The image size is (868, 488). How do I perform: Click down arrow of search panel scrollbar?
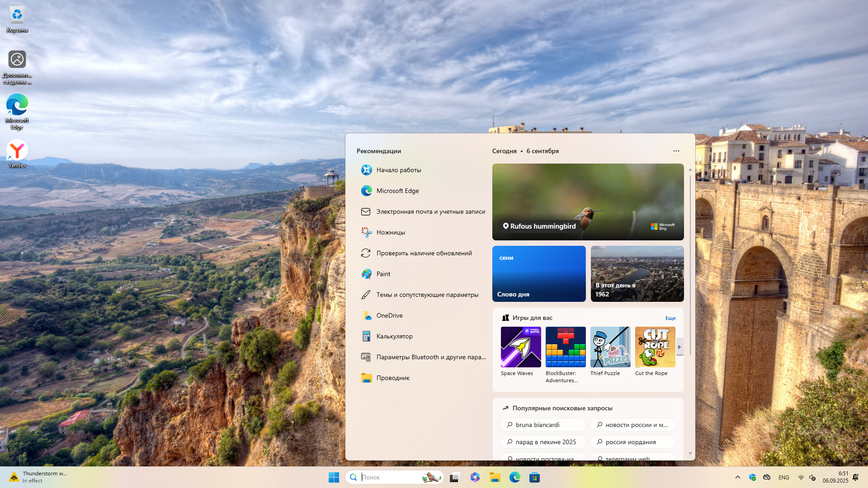coord(690,453)
